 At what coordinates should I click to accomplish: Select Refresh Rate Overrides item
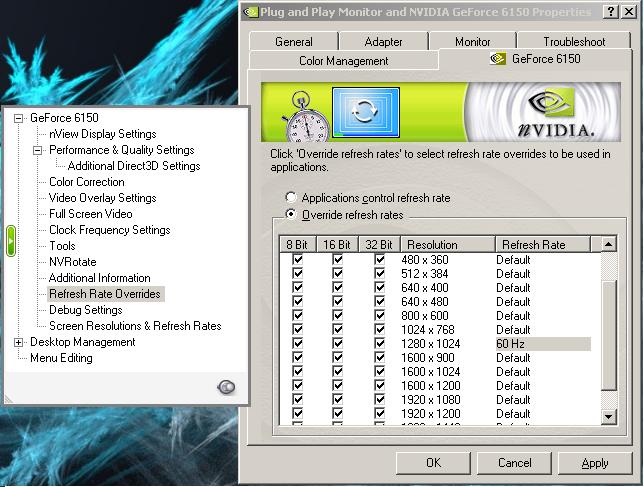105,294
